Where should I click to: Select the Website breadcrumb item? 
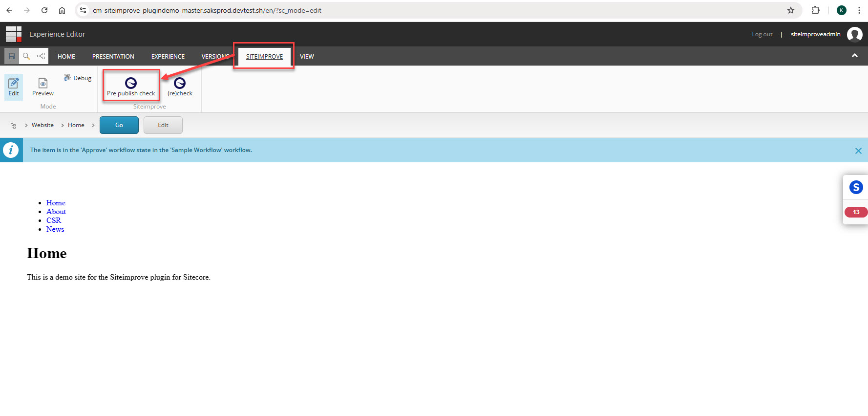[x=42, y=125]
